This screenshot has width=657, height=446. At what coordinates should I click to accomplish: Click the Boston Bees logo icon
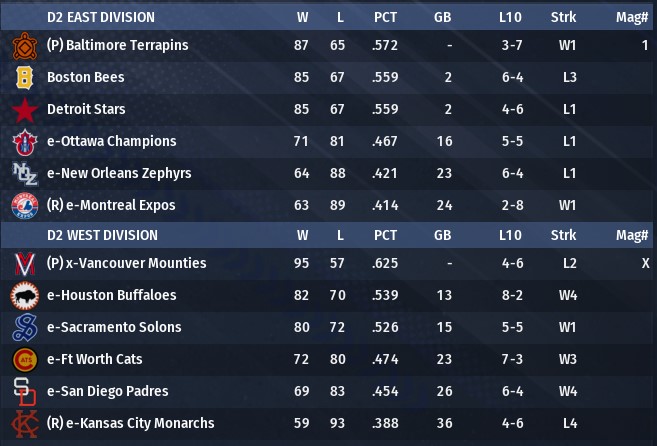pyautogui.click(x=23, y=78)
